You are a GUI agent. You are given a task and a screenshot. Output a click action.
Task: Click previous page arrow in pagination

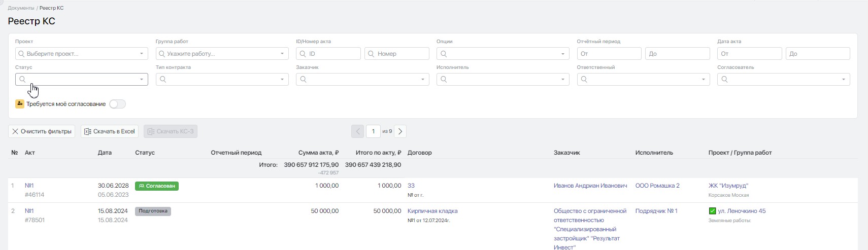(x=357, y=131)
